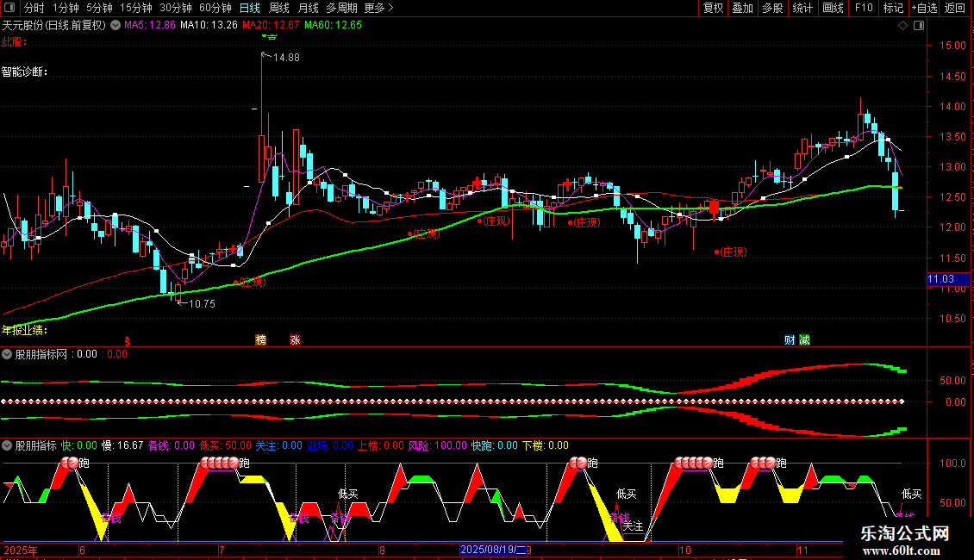Expand the main chart indicator dropdown arrow
The image size is (974, 560).
click(x=116, y=26)
